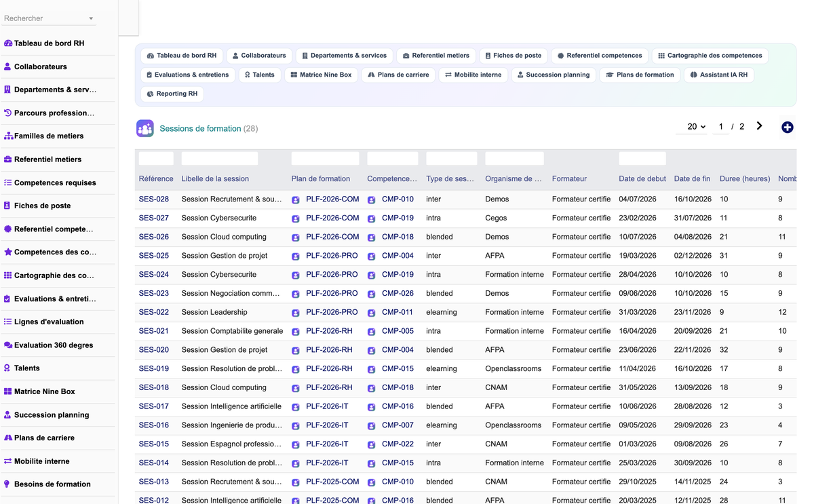Click competence icon in the SES-022 row
Screen dimensions: 814x504
(372, 313)
